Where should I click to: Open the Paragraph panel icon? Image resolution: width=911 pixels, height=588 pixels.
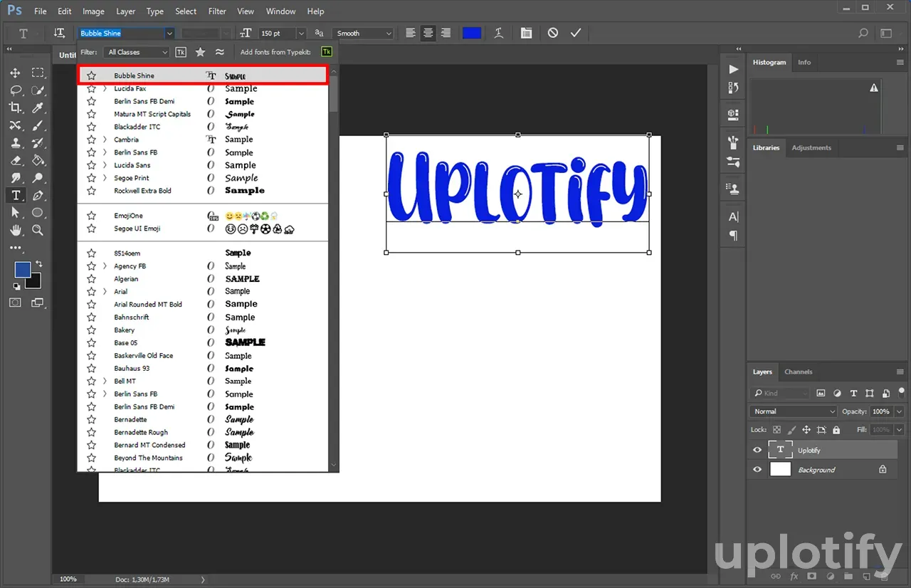(734, 236)
